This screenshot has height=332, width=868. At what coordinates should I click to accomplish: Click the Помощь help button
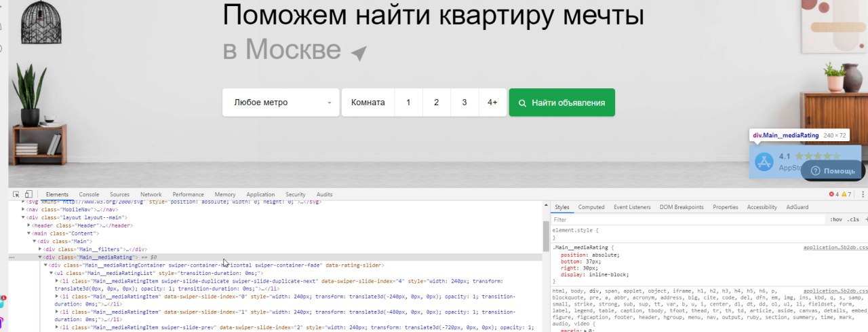point(833,171)
